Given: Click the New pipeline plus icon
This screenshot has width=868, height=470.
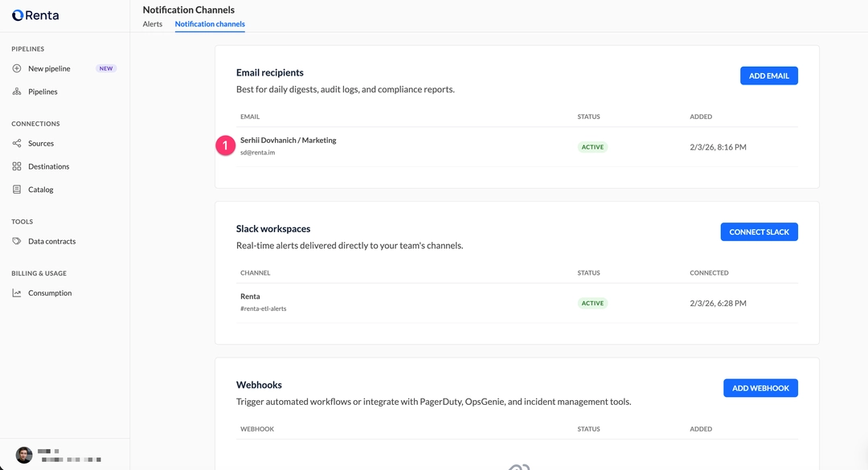Looking at the screenshot, I should point(17,68).
